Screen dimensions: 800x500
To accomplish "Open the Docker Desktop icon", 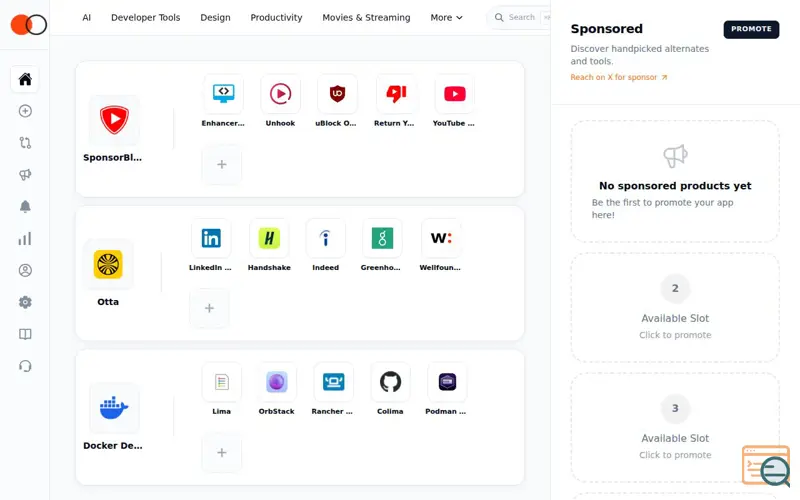I will click(114, 408).
